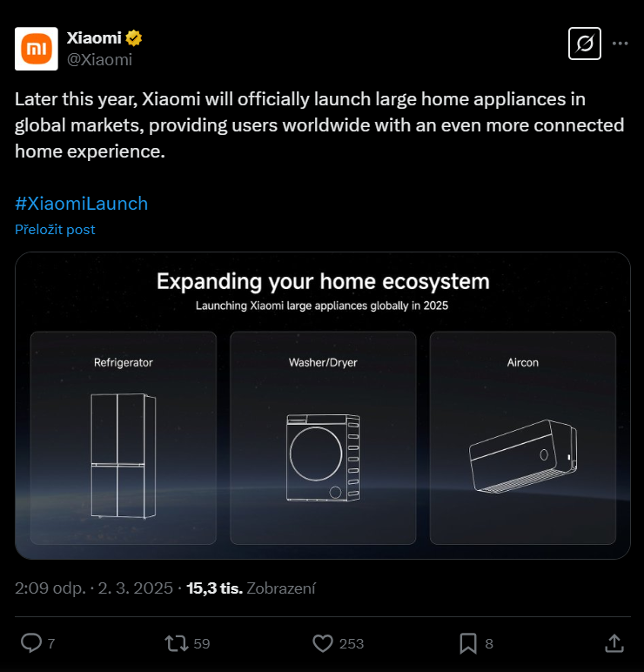Click the share upload icon
The image size is (644, 672).
(x=613, y=643)
